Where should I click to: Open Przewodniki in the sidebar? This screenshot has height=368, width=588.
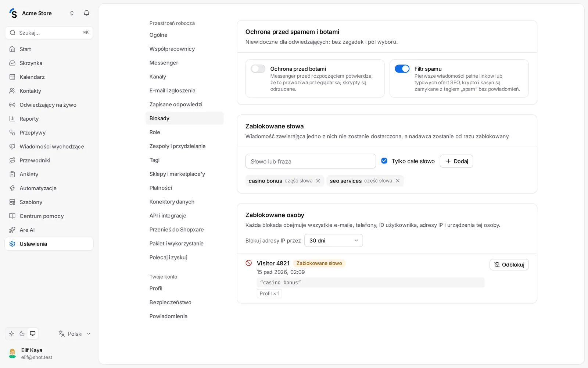tap(49, 160)
